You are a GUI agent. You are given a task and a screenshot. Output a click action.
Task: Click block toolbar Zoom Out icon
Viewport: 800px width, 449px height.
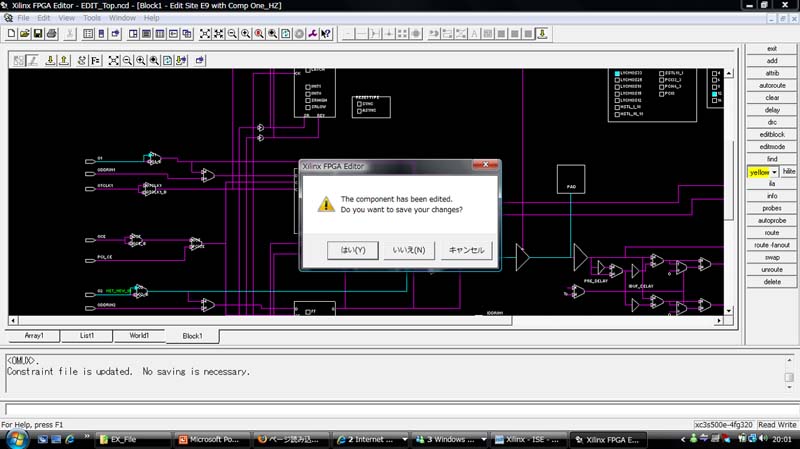coord(127,61)
